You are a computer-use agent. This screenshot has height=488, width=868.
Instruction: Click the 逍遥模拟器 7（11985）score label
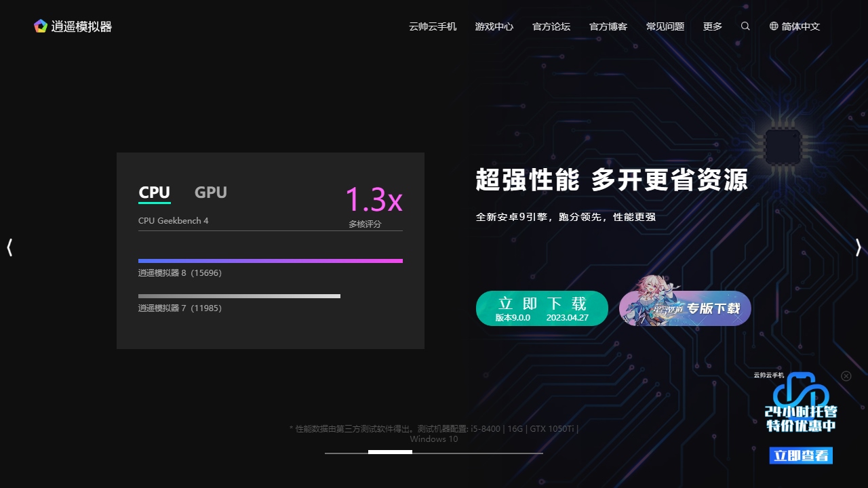180,308
